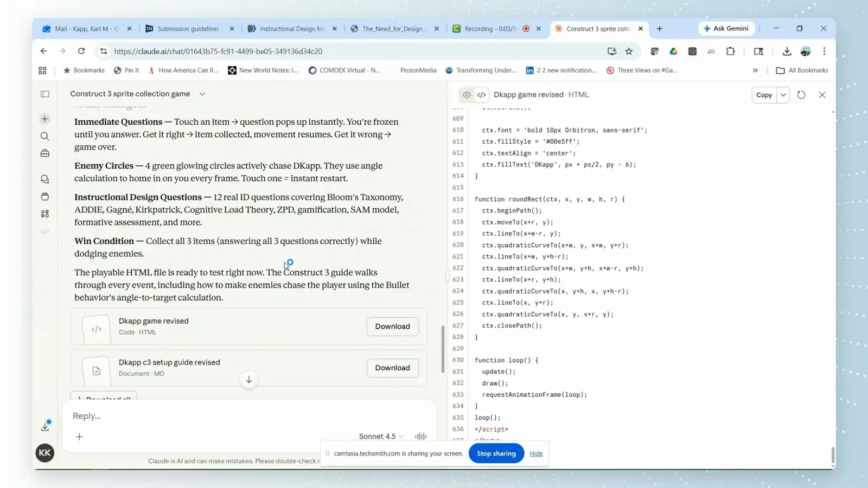This screenshot has width=868, height=488.
Task: Click the code line 'ctx.closePath();'
Action: [512, 326]
